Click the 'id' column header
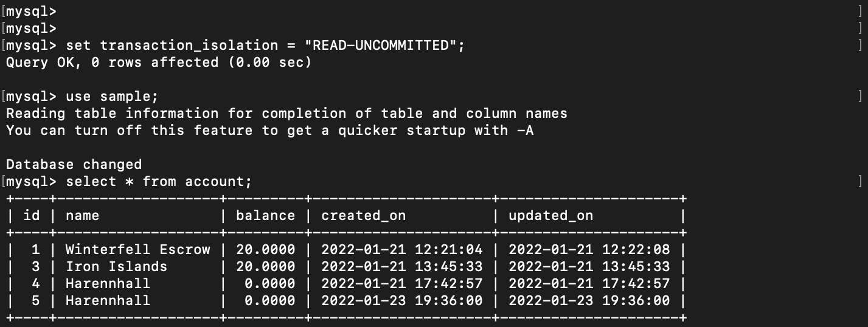Image resolution: width=868 pixels, height=327 pixels. [32, 215]
